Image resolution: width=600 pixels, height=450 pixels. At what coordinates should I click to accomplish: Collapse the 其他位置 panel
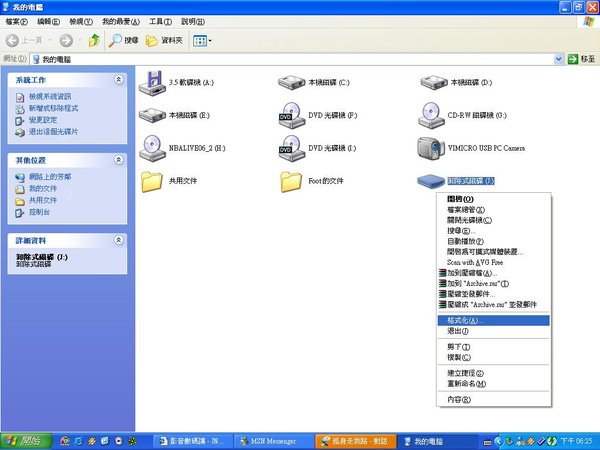[x=119, y=160]
